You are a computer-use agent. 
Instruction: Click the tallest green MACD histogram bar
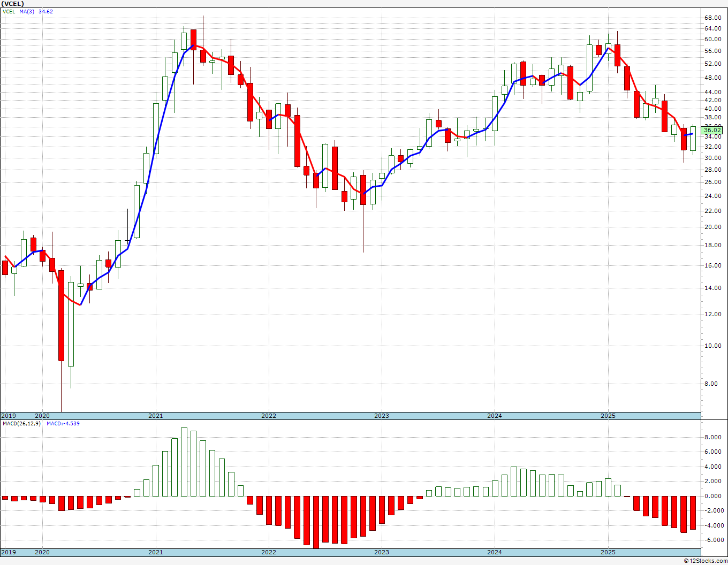pos(184,462)
